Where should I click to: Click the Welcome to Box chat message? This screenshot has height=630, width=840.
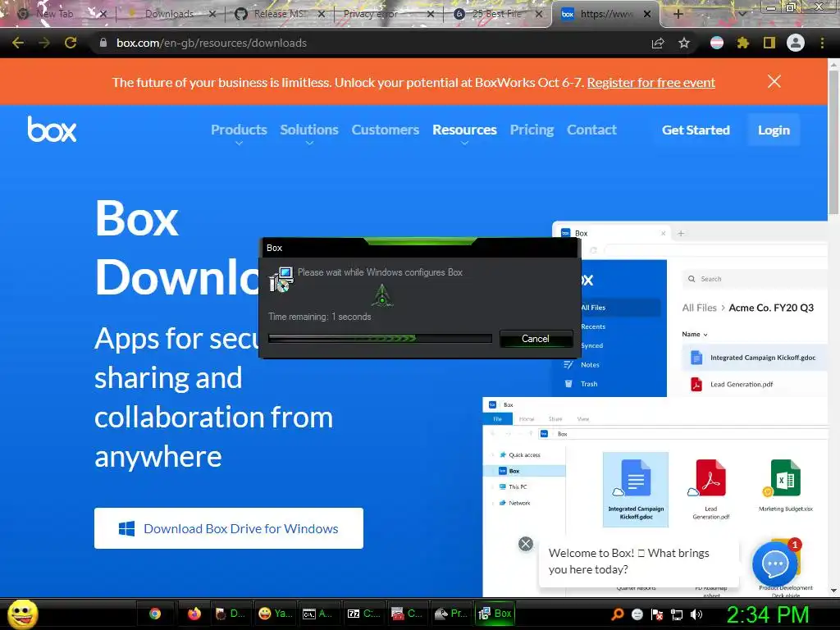(638, 561)
